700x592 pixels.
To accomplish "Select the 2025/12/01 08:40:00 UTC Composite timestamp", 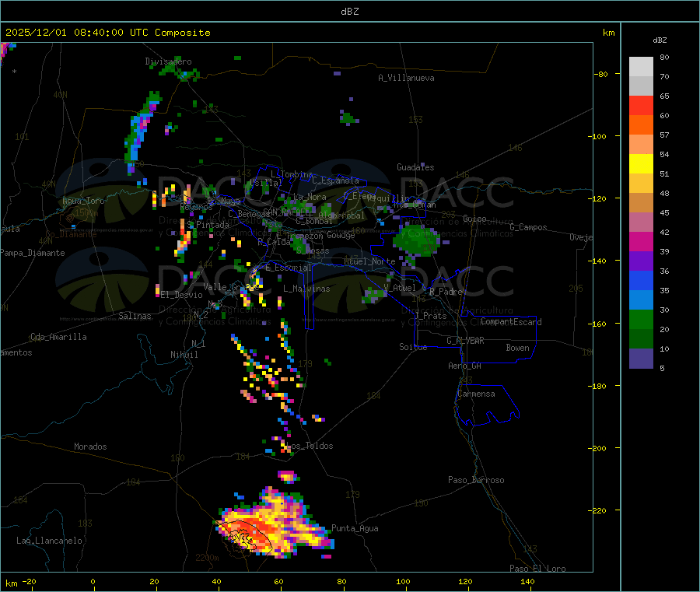I will 107,33.
